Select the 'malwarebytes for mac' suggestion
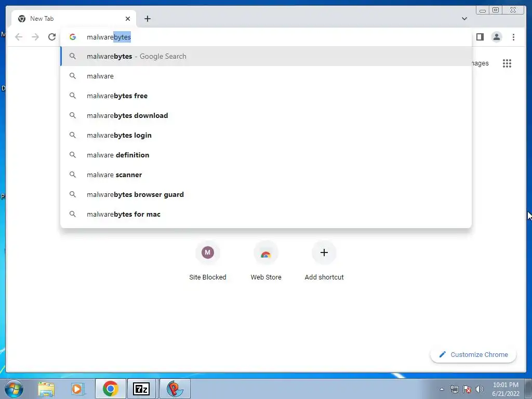The width and height of the screenshot is (532, 399). pos(266,214)
